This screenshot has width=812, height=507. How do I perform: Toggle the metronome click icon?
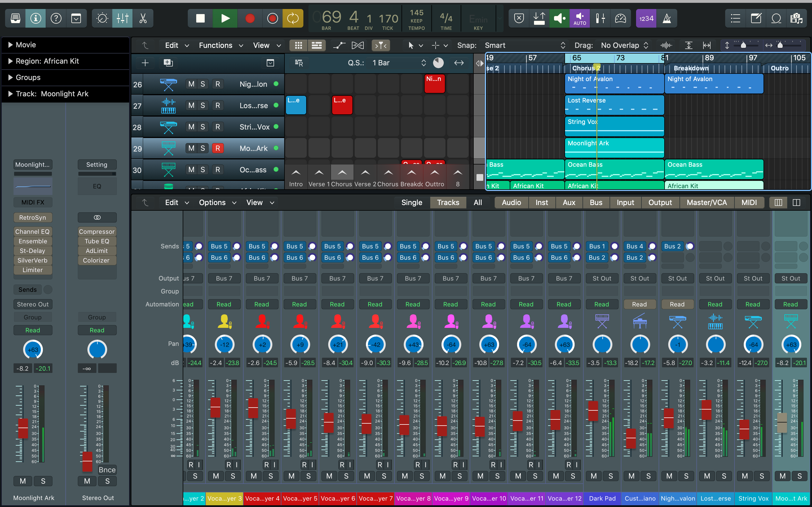pyautogui.click(x=667, y=18)
